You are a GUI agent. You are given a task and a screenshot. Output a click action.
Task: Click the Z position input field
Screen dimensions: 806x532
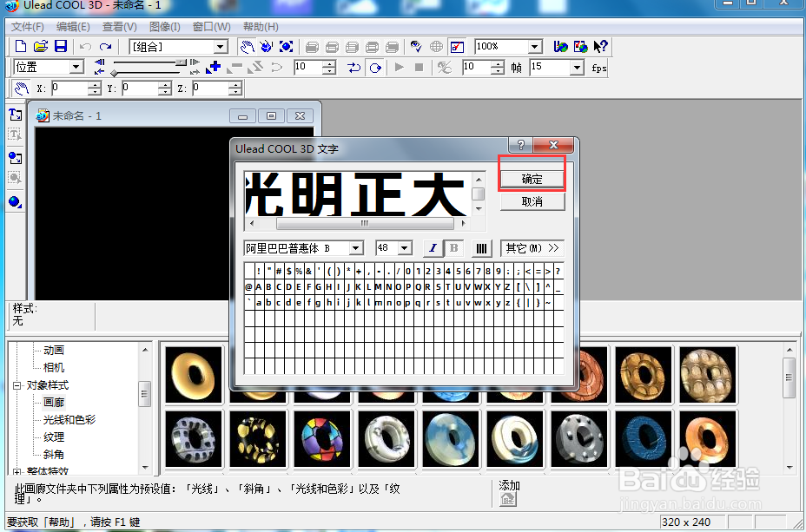(x=209, y=89)
